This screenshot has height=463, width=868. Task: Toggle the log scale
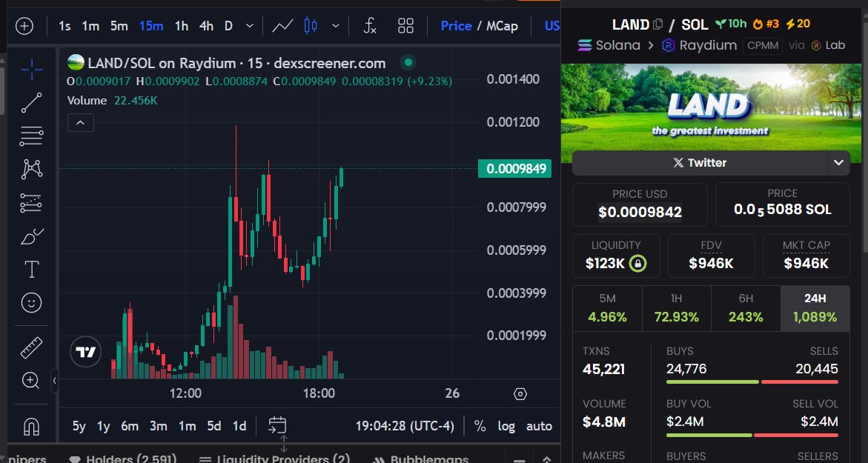tap(506, 426)
